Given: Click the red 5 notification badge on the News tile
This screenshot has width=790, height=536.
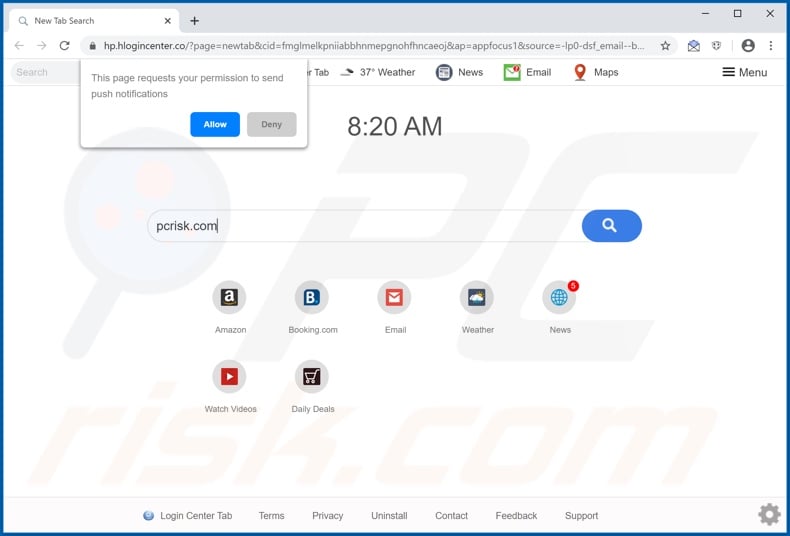Looking at the screenshot, I should [573, 286].
